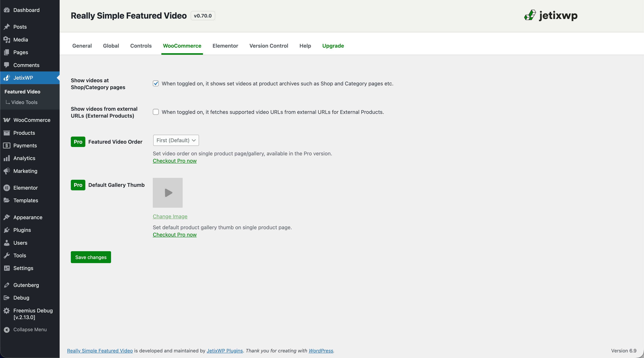
Task: Open the Appearance brush icon
Action: click(7, 217)
